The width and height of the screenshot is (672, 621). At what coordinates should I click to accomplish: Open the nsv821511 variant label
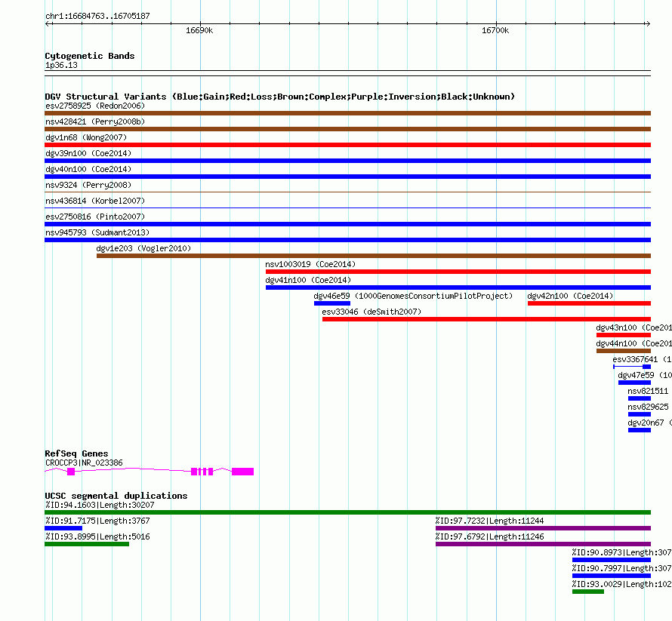pyautogui.click(x=648, y=391)
